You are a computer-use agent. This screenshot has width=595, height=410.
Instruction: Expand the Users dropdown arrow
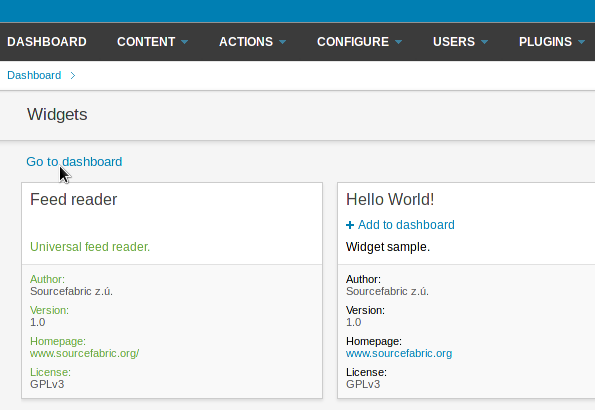click(x=484, y=42)
